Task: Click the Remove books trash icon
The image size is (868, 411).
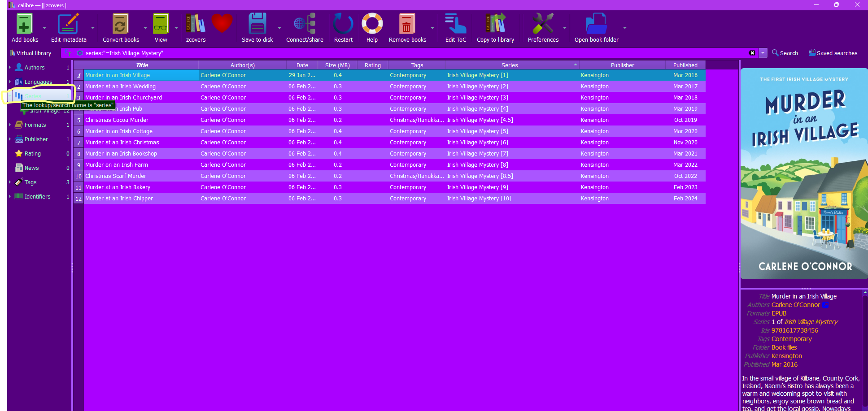Action: click(x=407, y=24)
